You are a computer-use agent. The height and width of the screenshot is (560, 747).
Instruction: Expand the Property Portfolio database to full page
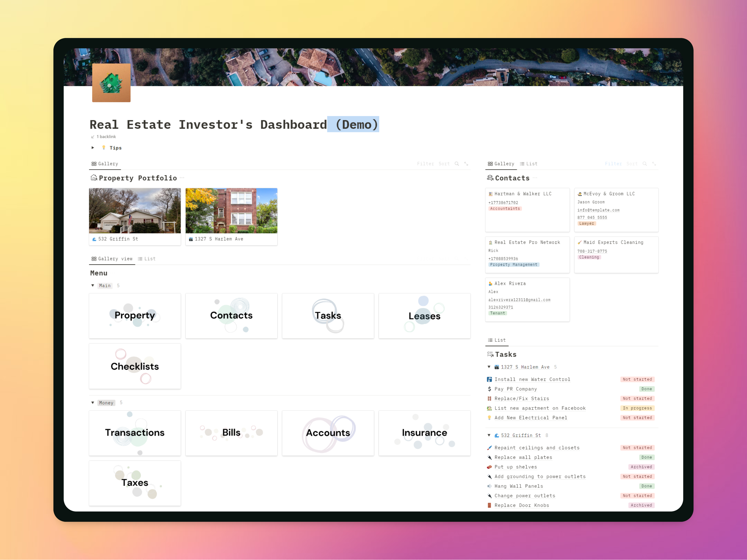click(x=466, y=164)
